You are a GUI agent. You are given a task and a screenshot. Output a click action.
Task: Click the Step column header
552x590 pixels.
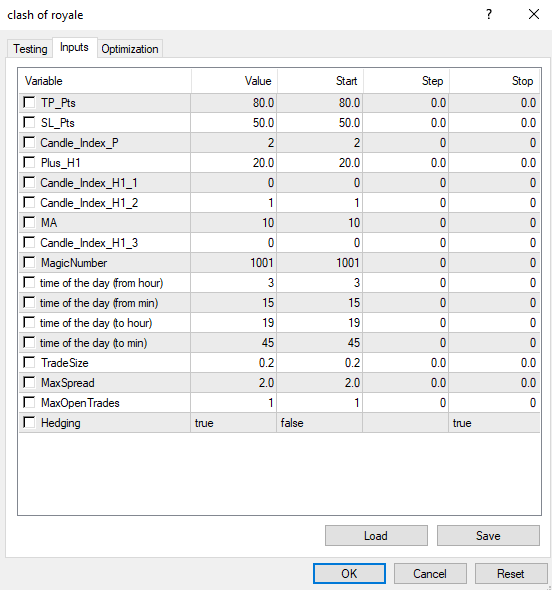pyautogui.click(x=406, y=81)
